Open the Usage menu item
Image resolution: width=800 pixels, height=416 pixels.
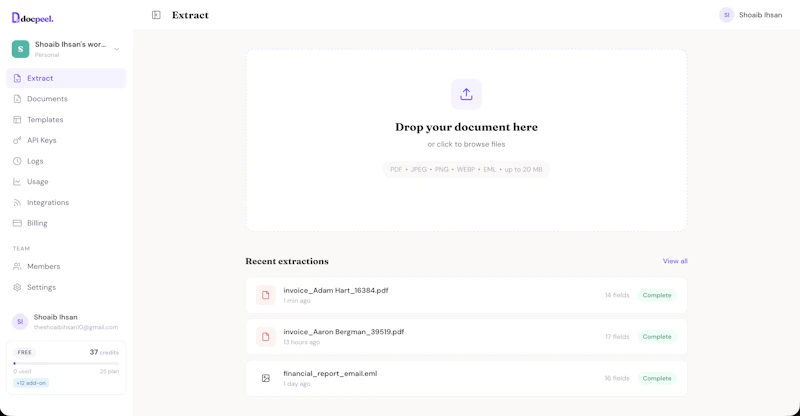[x=66, y=182]
